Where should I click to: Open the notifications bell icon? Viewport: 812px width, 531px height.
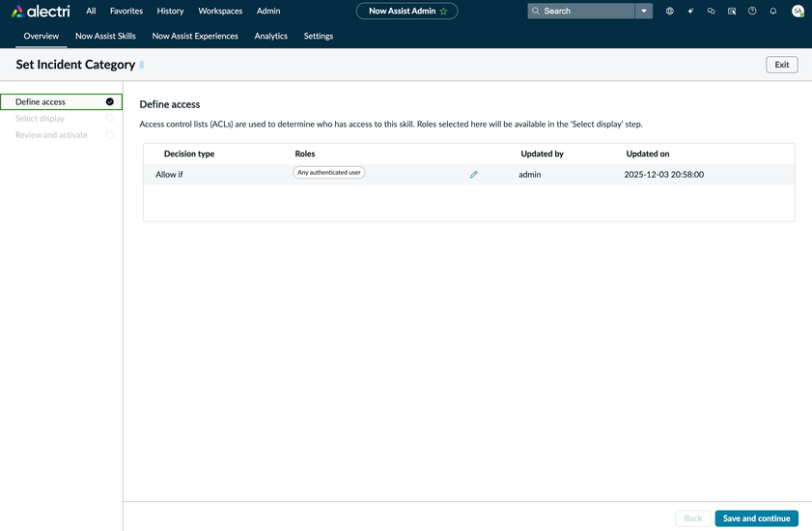773,11
